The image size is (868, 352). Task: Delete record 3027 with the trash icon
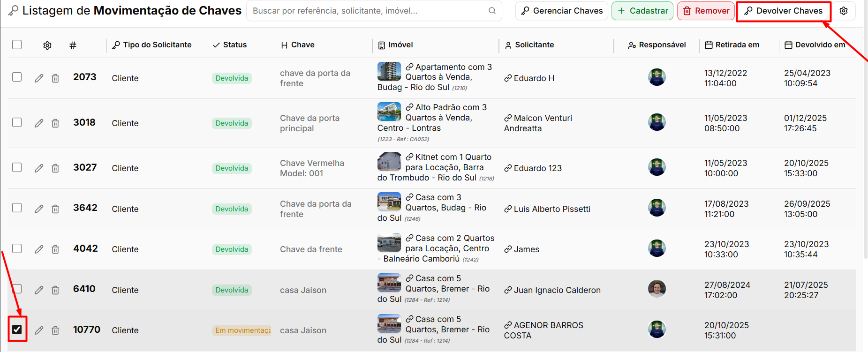(55, 168)
